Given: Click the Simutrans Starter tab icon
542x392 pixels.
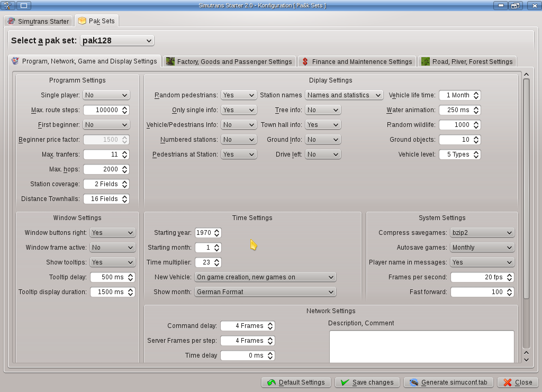Looking at the screenshot, I should (12, 21).
